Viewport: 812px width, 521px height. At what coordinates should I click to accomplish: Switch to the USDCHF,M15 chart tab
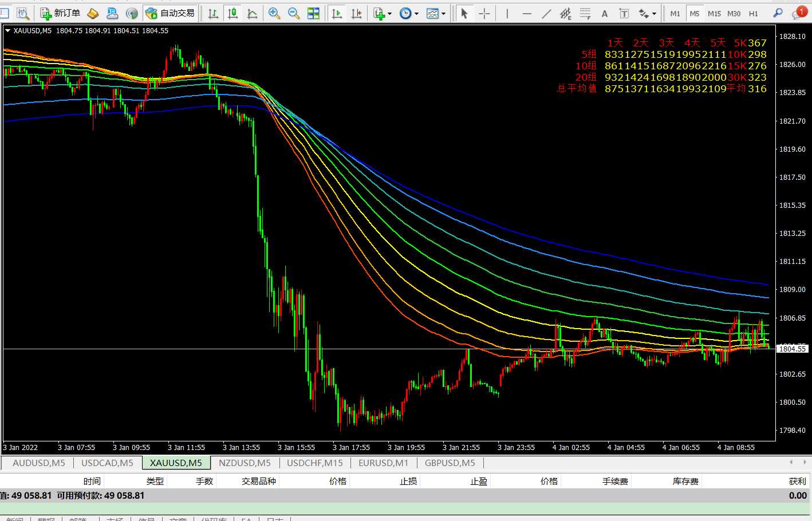coord(315,463)
